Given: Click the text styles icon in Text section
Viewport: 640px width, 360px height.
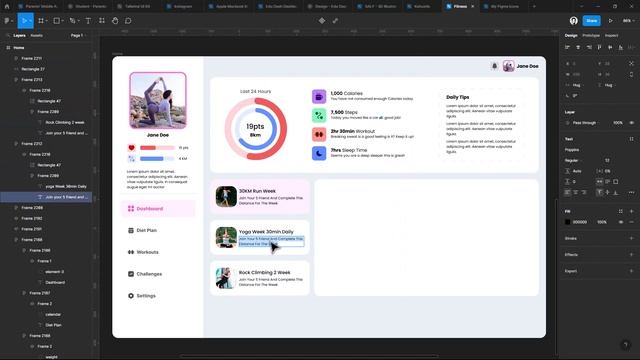Looking at the screenshot, I should point(631,139).
